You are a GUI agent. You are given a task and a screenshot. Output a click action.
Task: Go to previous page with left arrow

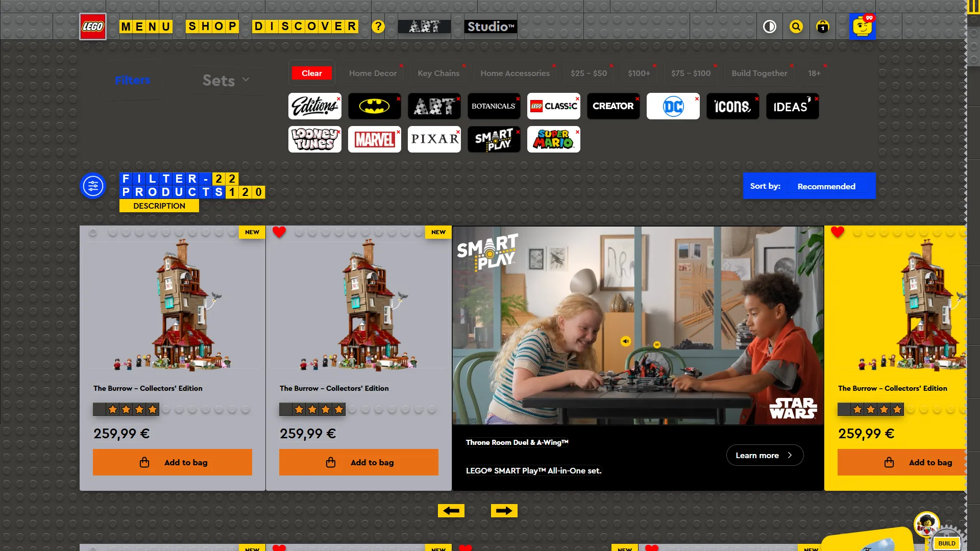pyautogui.click(x=451, y=511)
